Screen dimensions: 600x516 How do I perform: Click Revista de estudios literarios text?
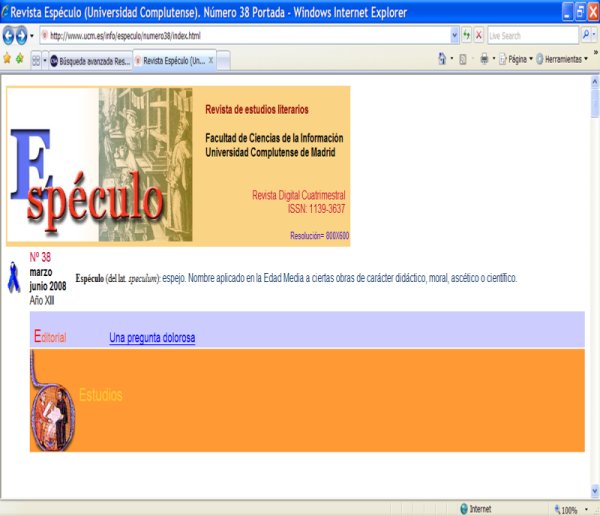(257, 109)
